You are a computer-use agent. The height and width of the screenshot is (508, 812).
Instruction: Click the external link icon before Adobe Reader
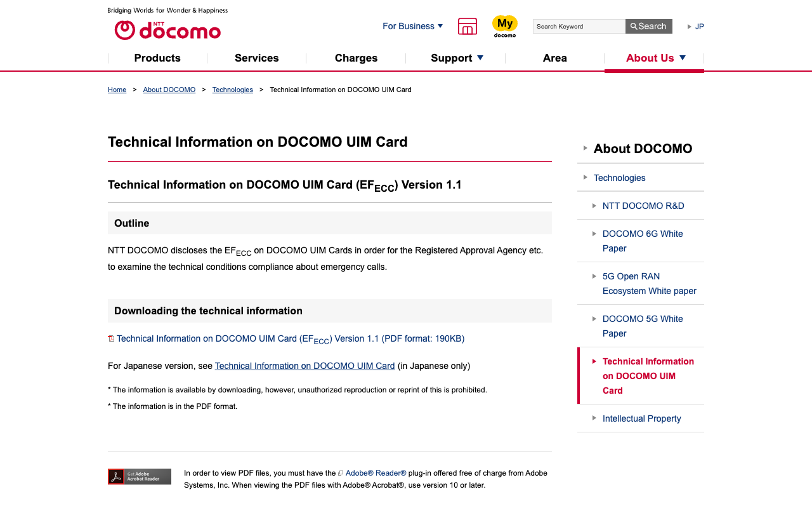(x=341, y=473)
